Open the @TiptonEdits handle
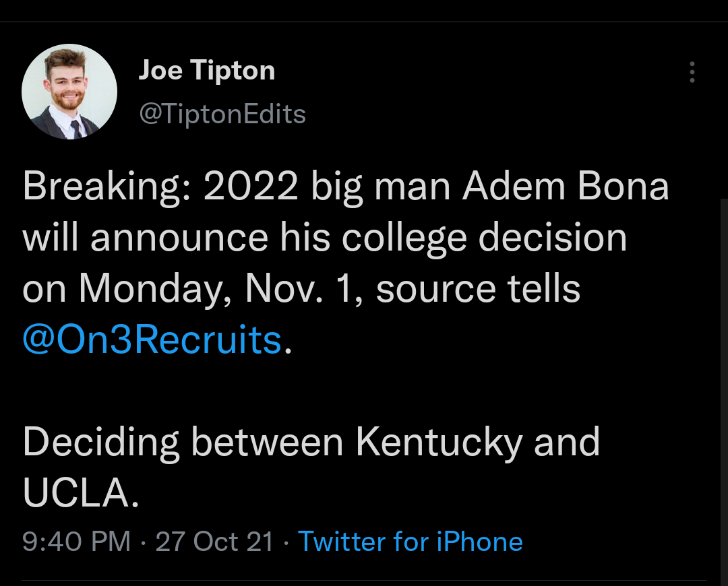The height and width of the screenshot is (586, 728). (222, 114)
